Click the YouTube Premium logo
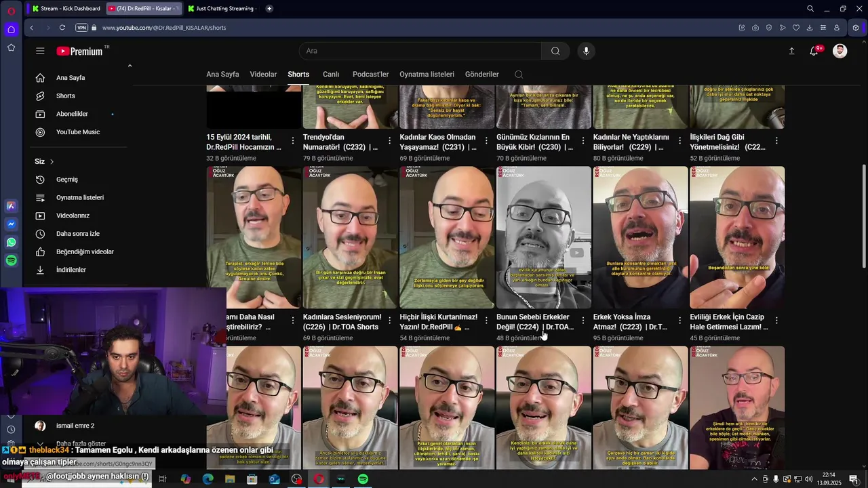The image size is (868, 488). click(80, 51)
